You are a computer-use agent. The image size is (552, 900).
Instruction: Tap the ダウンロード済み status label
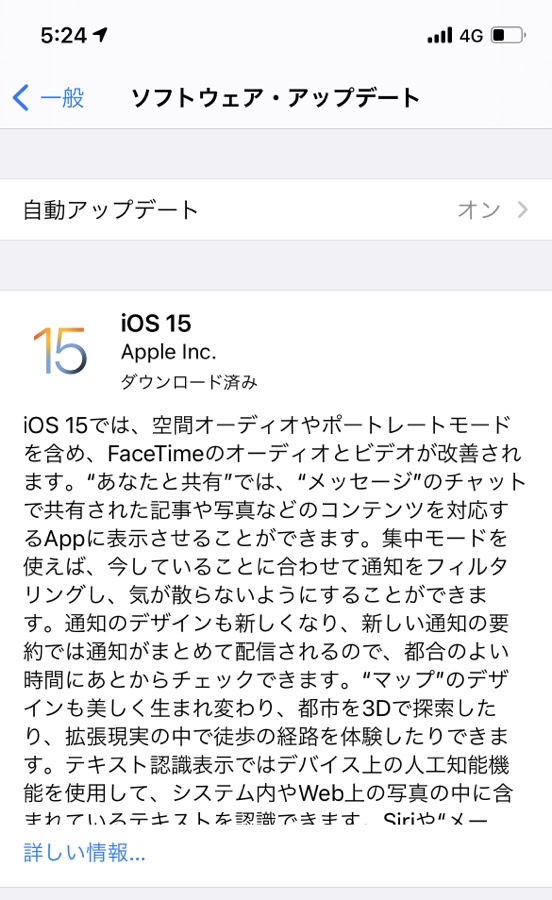[189, 382]
